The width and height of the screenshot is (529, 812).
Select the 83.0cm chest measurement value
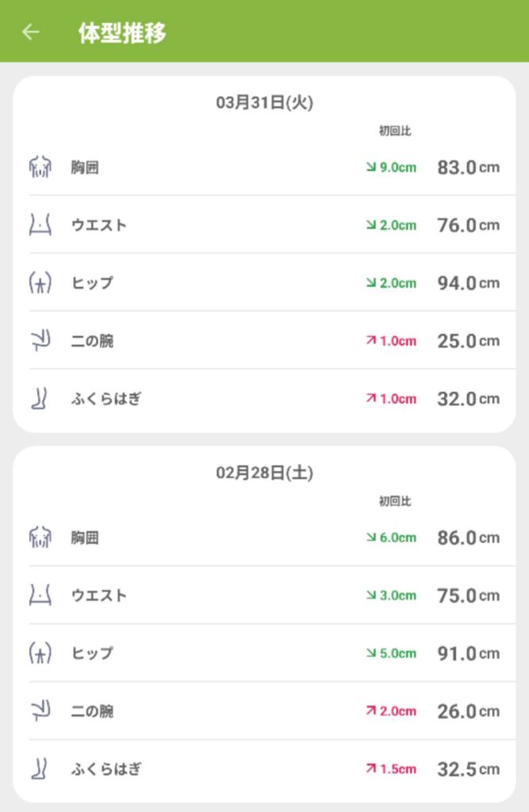(x=468, y=167)
